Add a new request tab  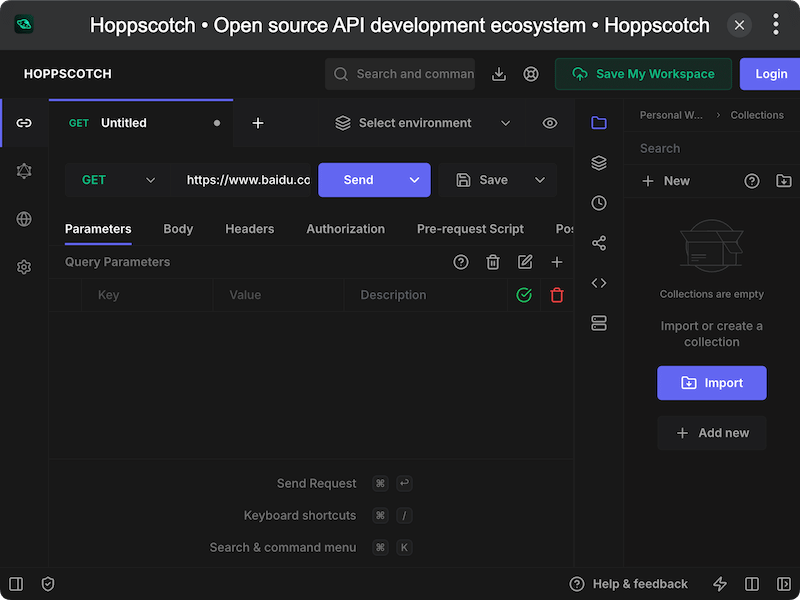pyautogui.click(x=258, y=123)
